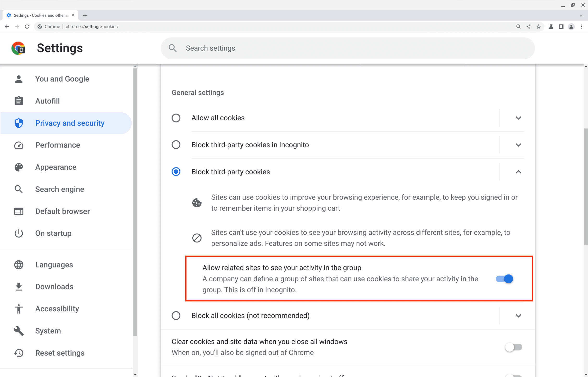Click the zoom magnifier icon in address bar
The height and width of the screenshot is (377, 588).
518,27
